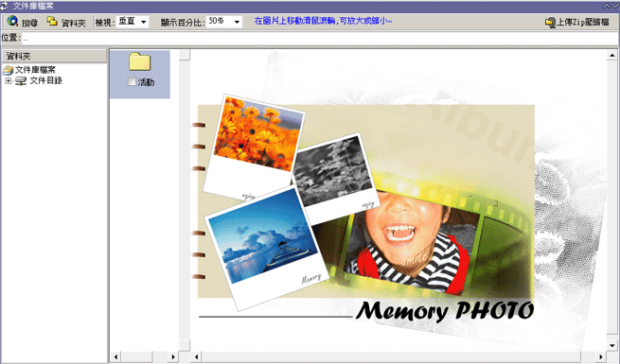
Task: Select the 文件目錄 tree item
Action: (45, 80)
